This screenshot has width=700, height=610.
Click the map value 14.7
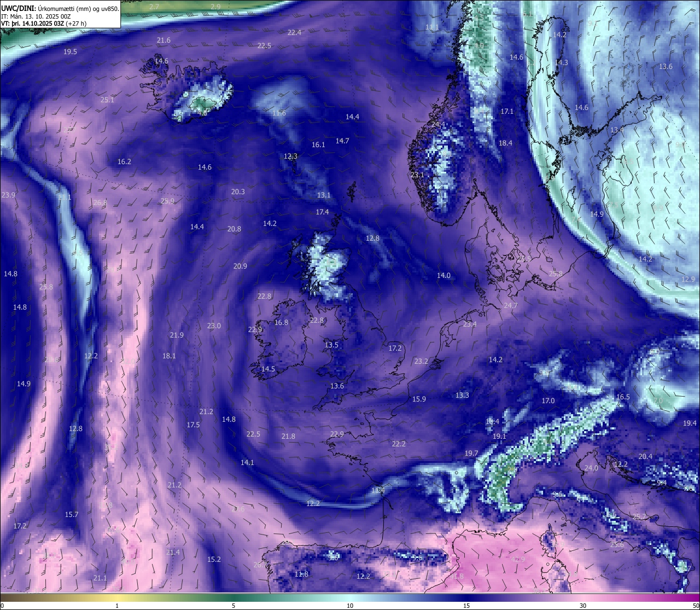[x=342, y=141]
